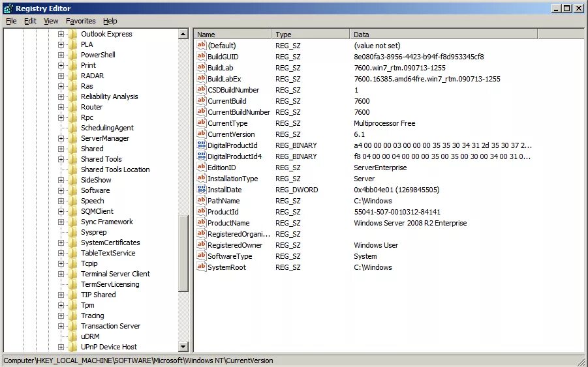Expand the Reliability Analysis key

pyautogui.click(x=61, y=96)
